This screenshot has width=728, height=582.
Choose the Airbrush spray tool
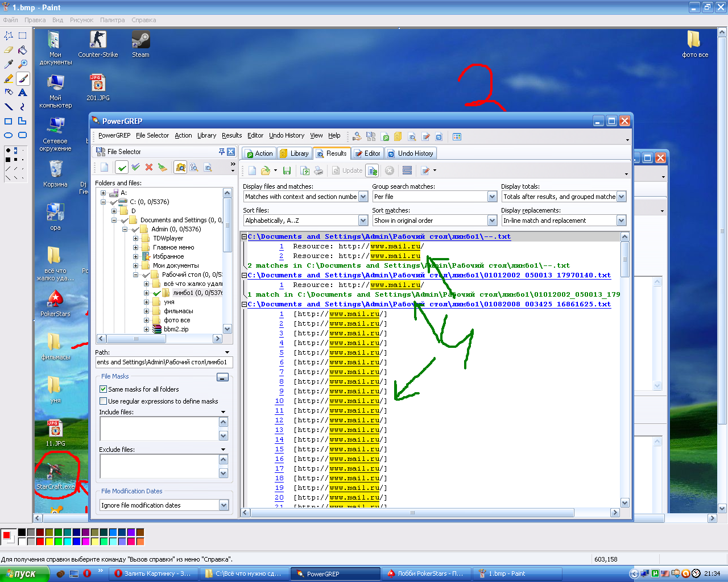click(9, 92)
